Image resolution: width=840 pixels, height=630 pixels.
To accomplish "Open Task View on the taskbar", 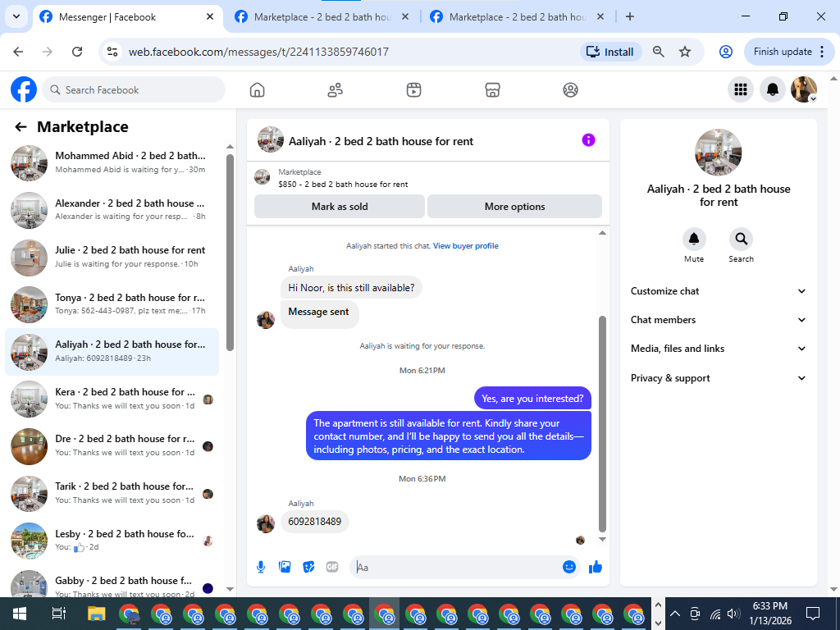I will pos(59,614).
